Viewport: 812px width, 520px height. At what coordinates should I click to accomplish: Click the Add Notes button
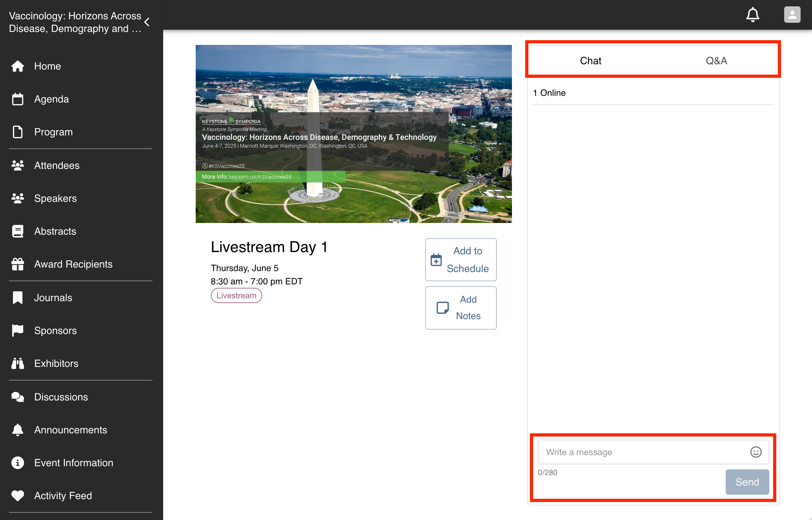click(x=461, y=308)
